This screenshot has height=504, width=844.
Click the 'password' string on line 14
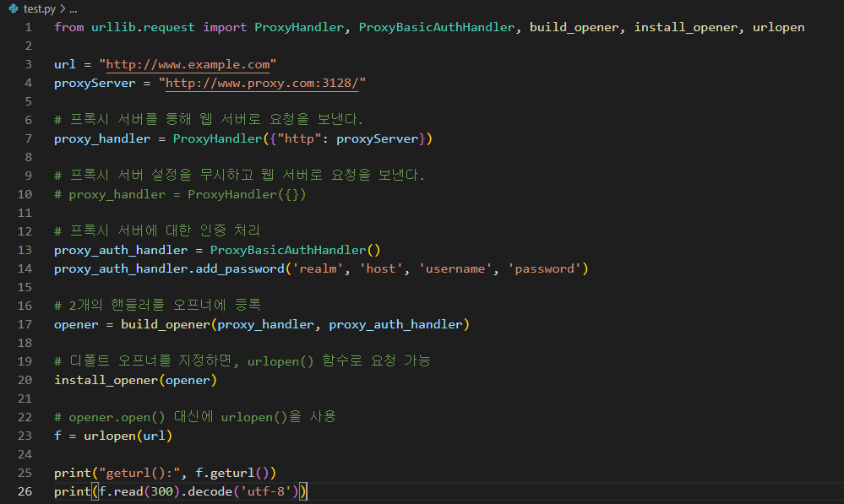coord(545,269)
